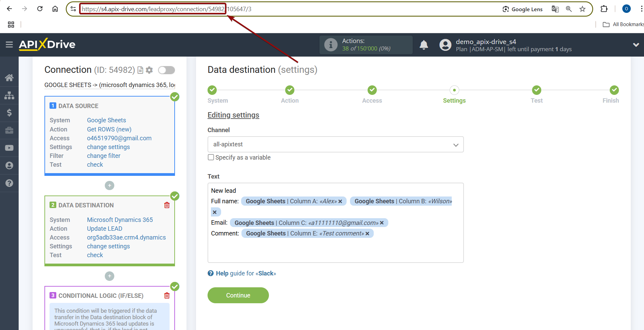644x330 pixels.
Task: Expand the account dropdown chevron
Action: click(x=636, y=45)
